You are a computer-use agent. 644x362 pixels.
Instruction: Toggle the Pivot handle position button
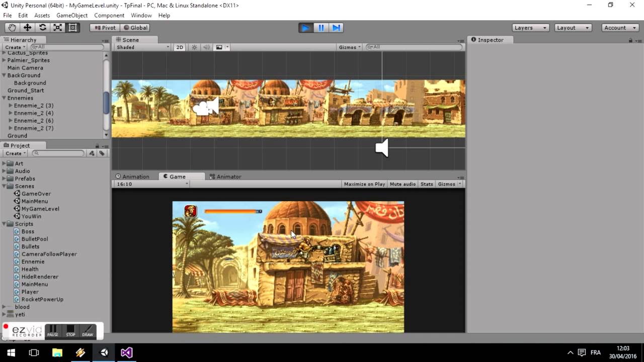click(105, 28)
